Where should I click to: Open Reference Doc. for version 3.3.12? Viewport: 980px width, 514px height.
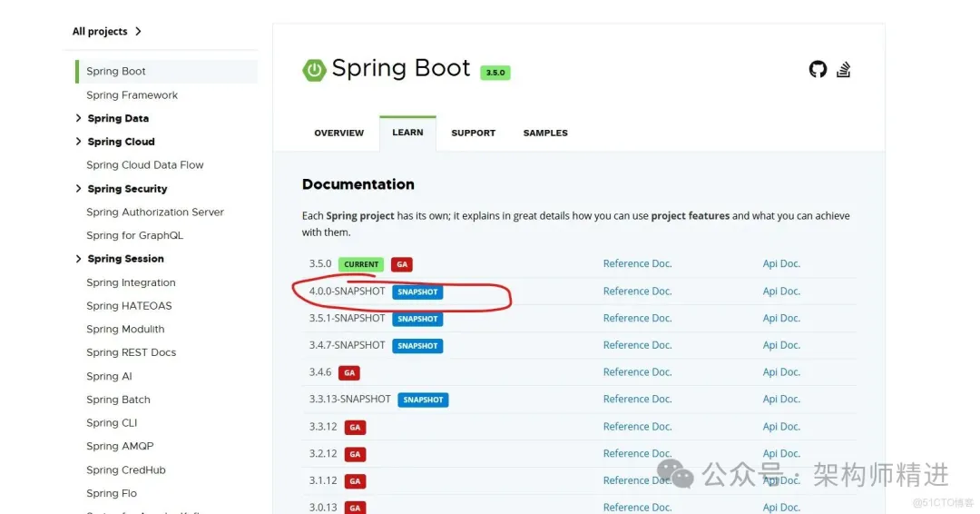point(638,427)
